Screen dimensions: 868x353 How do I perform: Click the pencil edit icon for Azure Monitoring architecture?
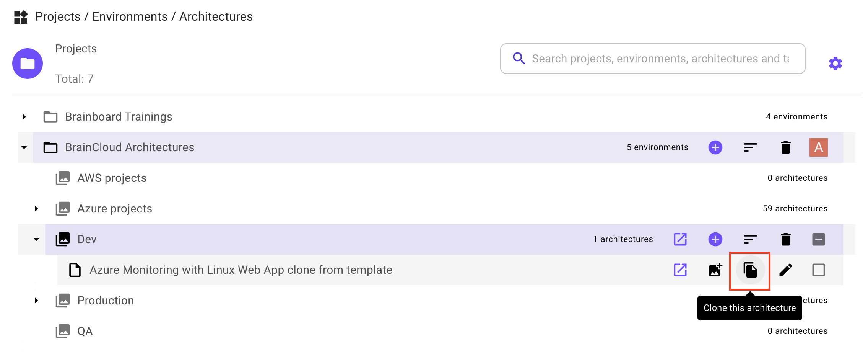click(x=785, y=270)
